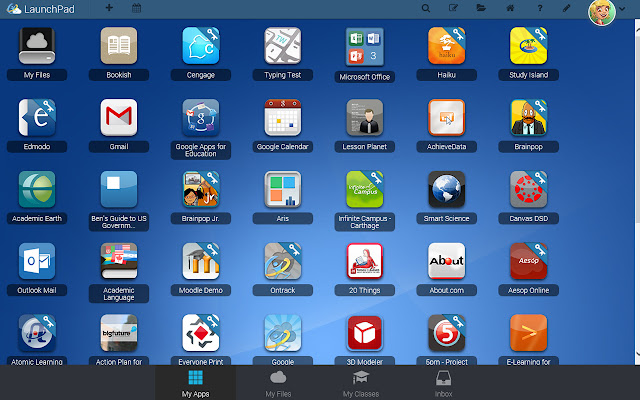The image size is (640, 400).
Task: Open the About.com app
Action: pyautogui.click(x=447, y=261)
